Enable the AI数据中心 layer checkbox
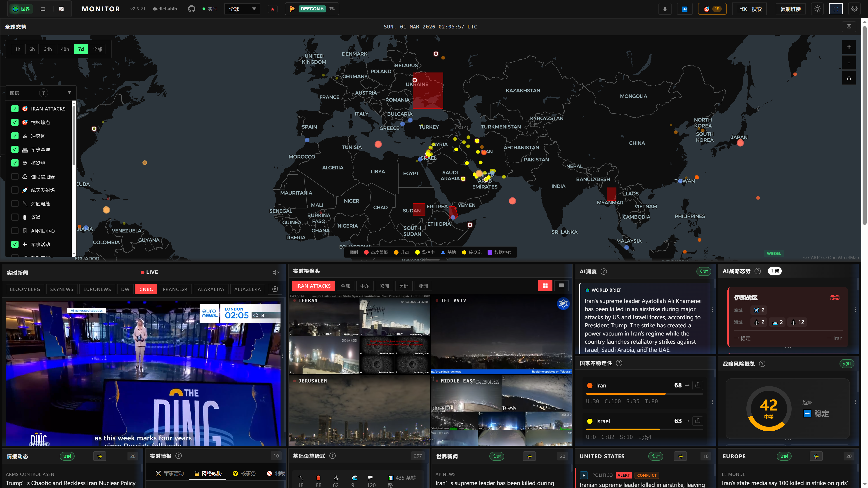The image size is (868, 488). [15, 231]
